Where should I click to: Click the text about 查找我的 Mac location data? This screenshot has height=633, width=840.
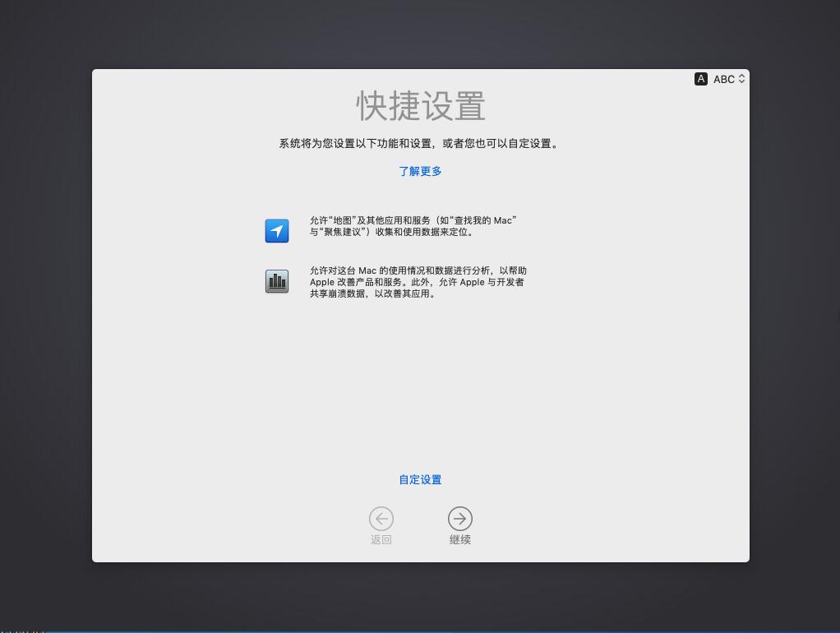413,226
